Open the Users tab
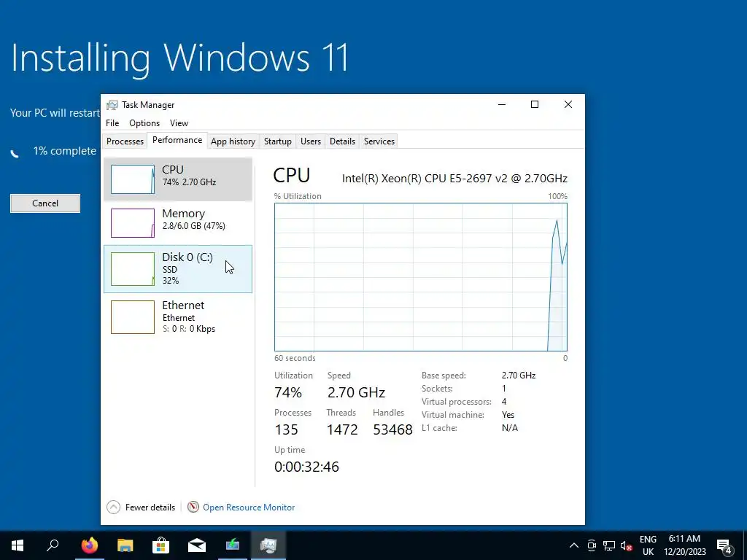Viewport: 747px width, 560px height. [311, 141]
